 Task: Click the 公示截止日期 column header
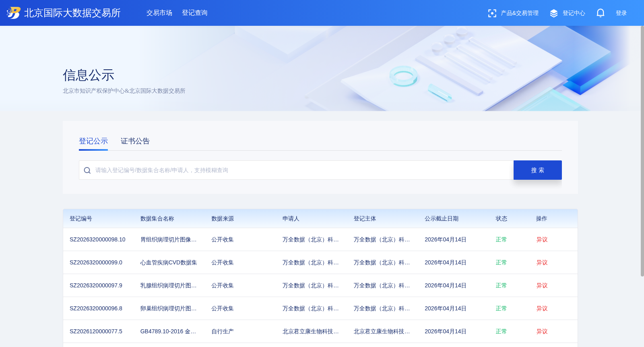(x=442, y=218)
